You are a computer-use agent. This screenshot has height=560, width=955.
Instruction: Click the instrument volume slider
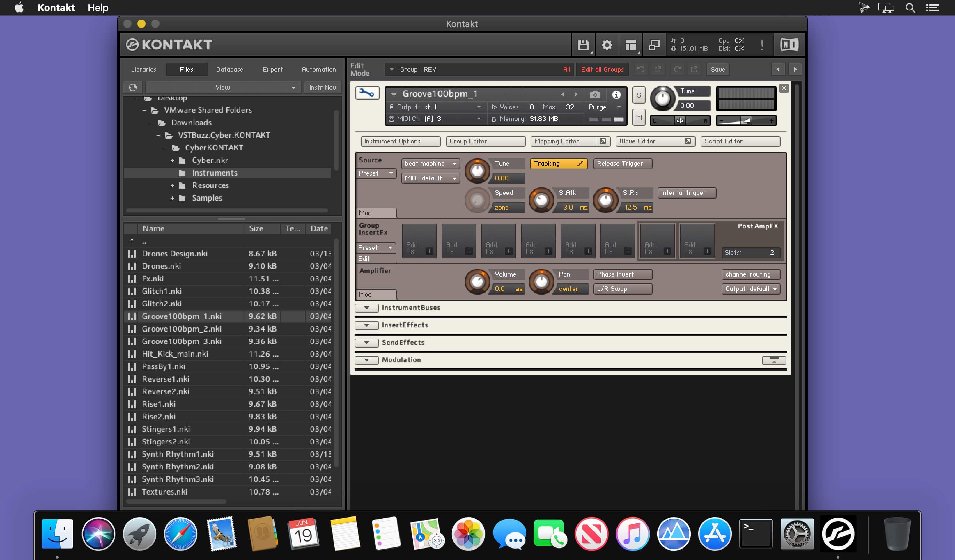pos(746,121)
